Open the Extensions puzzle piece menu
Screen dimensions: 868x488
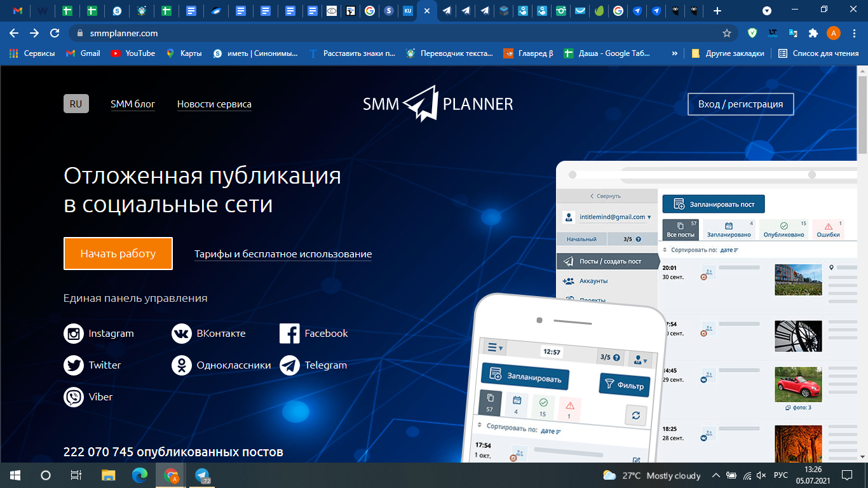pos(813,33)
